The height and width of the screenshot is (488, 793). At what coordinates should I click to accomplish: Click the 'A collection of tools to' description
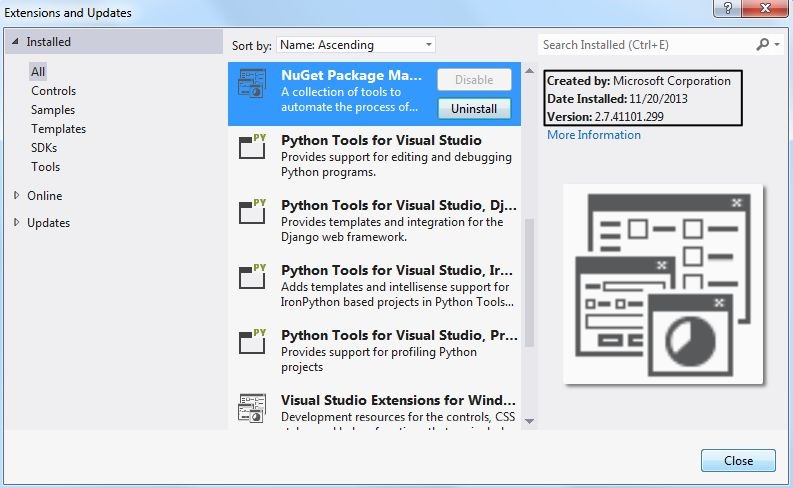point(341,92)
